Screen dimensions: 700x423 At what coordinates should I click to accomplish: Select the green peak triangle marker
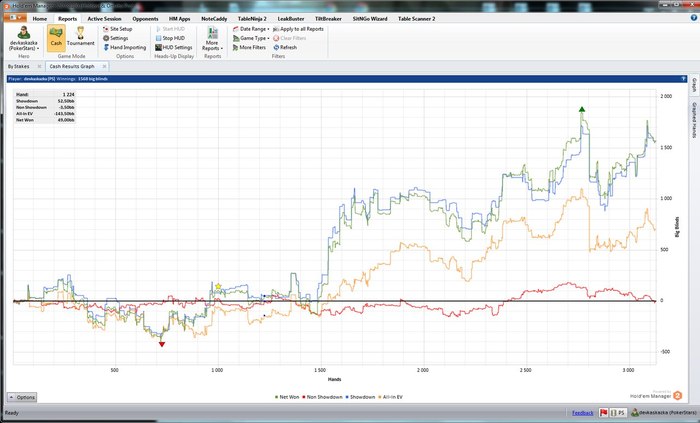582,109
